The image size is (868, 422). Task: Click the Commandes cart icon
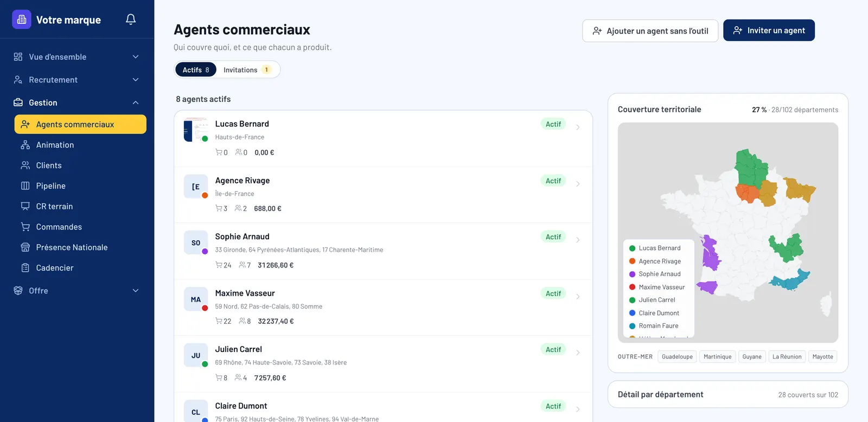tap(25, 227)
